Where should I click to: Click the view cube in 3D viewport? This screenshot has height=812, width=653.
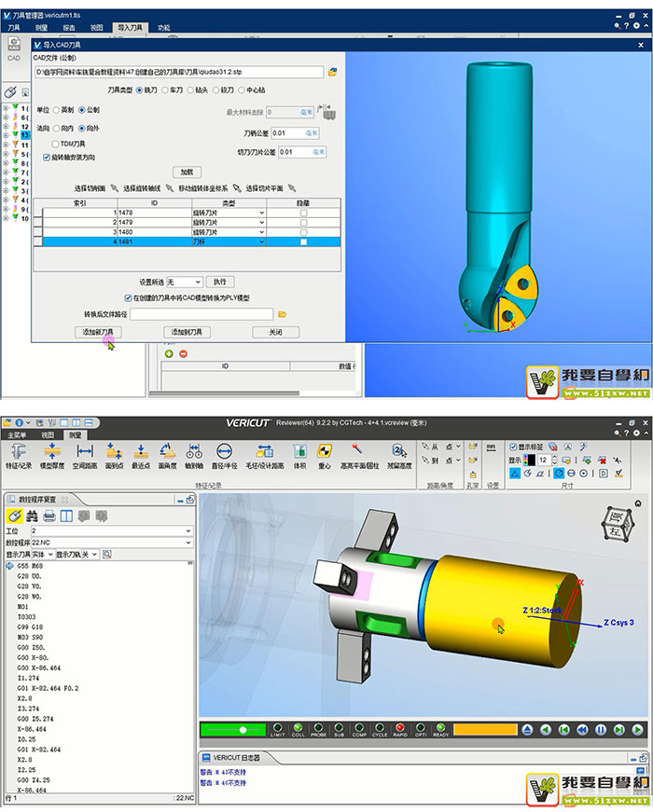[x=618, y=525]
